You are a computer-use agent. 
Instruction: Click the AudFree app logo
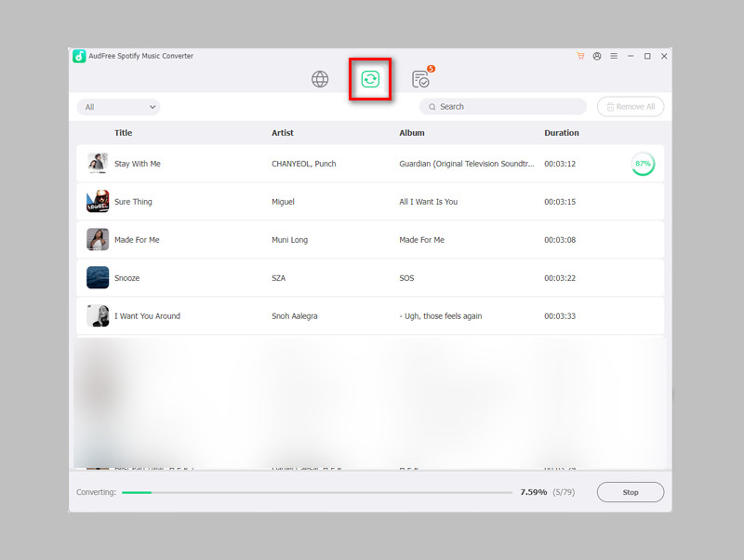[x=79, y=56]
